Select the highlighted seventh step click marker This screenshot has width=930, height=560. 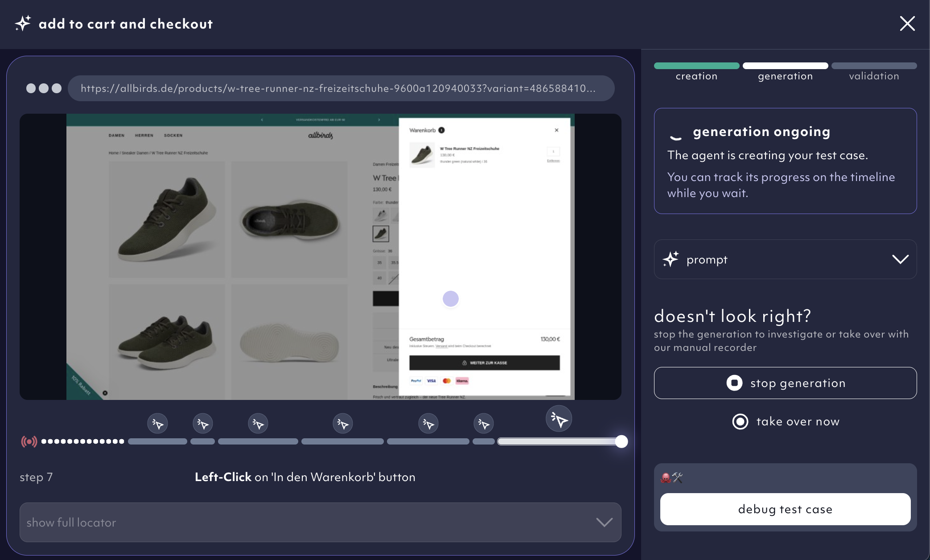click(x=559, y=419)
